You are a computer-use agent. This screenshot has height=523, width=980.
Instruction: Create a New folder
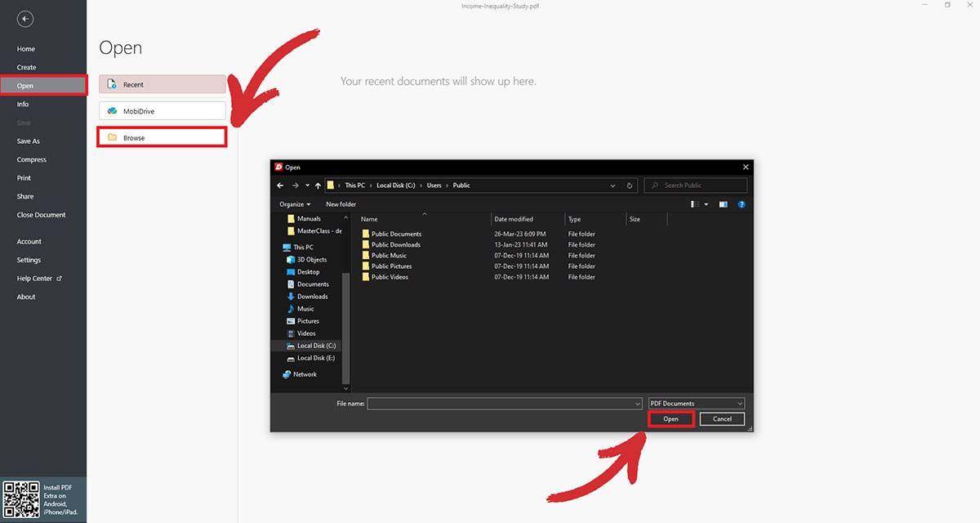[341, 204]
